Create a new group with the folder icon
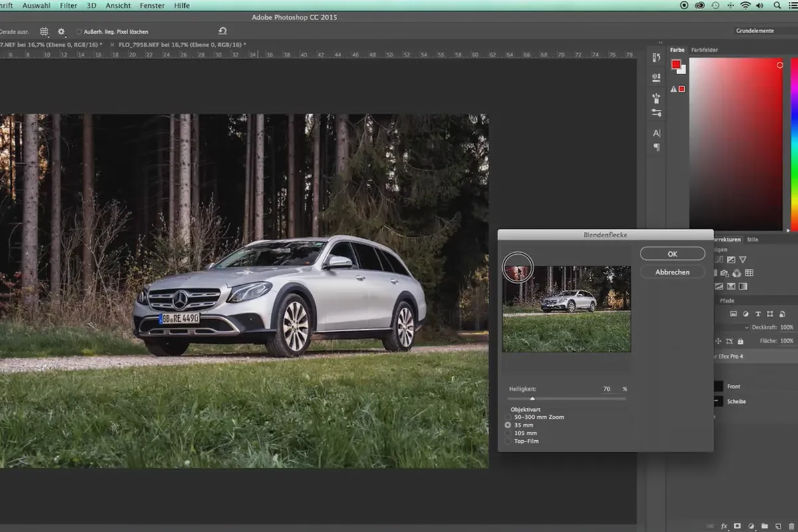798x532 pixels. click(764, 526)
